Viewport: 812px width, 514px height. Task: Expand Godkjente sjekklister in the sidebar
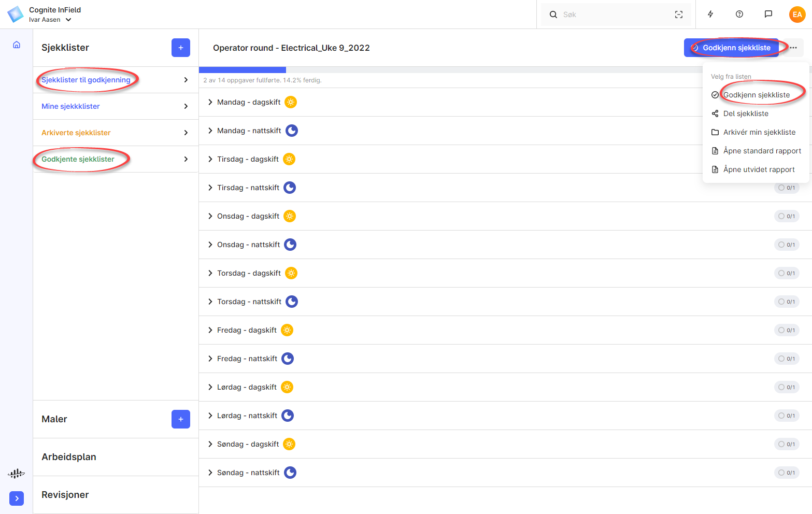coord(185,159)
